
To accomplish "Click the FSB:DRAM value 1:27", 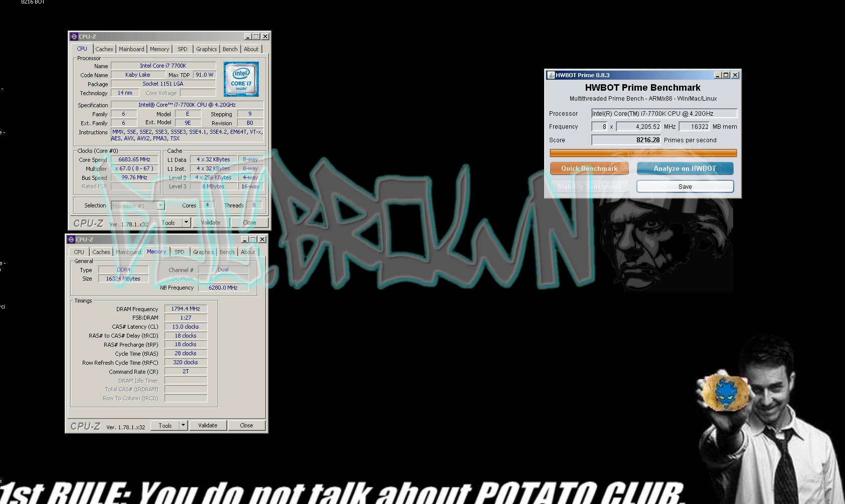I will pyautogui.click(x=186, y=318).
